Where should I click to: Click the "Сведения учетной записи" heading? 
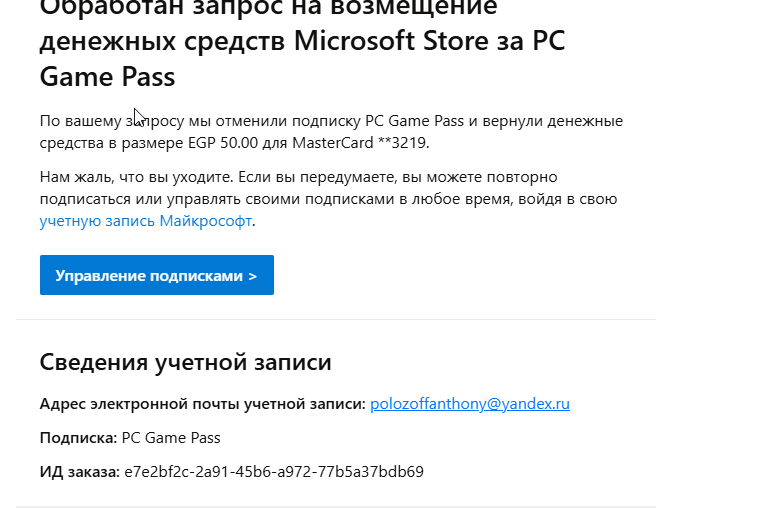pos(185,362)
